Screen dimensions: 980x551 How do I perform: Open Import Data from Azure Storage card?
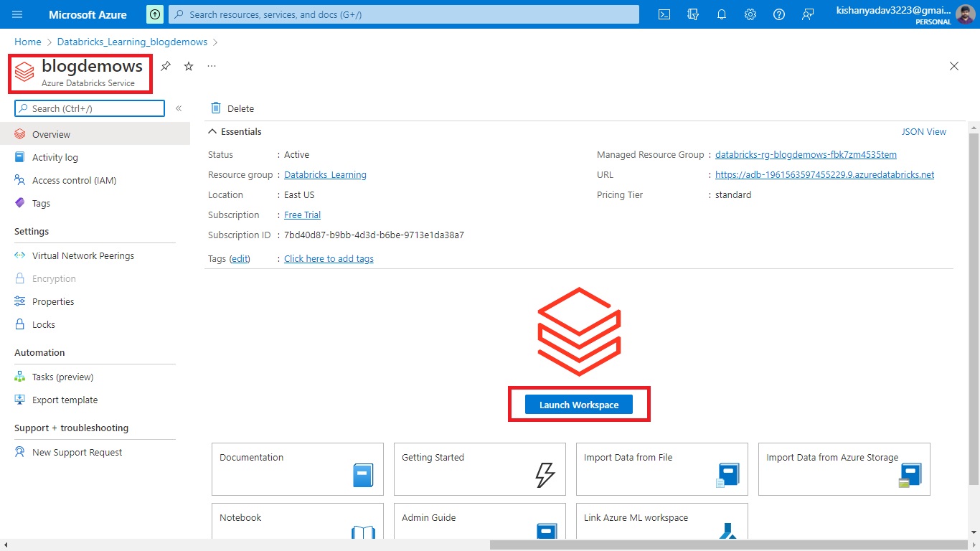click(844, 469)
